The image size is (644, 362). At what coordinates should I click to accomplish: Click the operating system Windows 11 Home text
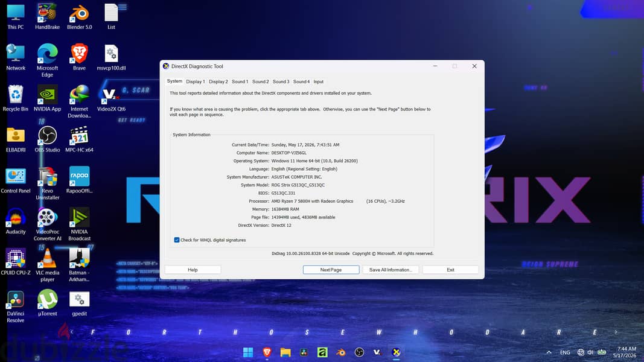[x=314, y=161]
